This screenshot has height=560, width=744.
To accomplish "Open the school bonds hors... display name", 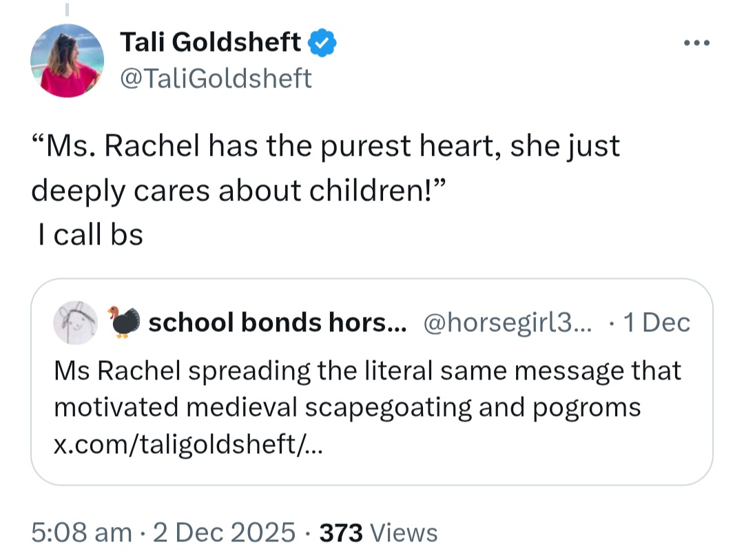I will click(x=278, y=323).
